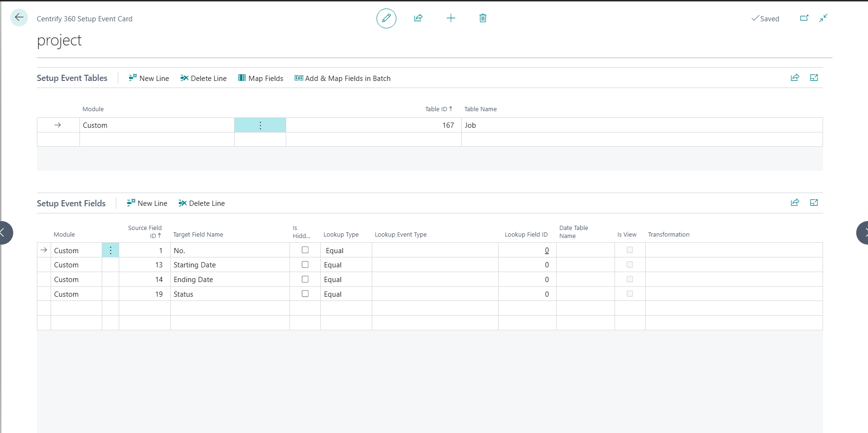
Task: Toggle Is Hidden for Ending Date row
Action: [305, 279]
